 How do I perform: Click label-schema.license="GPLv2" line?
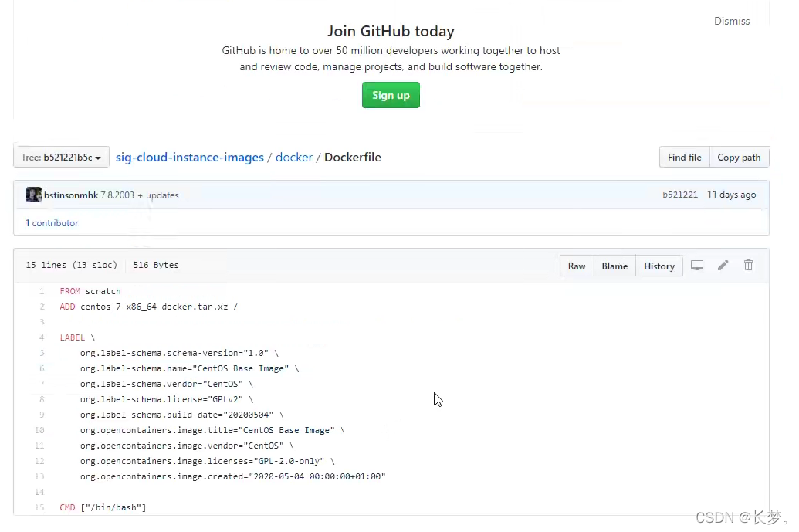coord(167,399)
